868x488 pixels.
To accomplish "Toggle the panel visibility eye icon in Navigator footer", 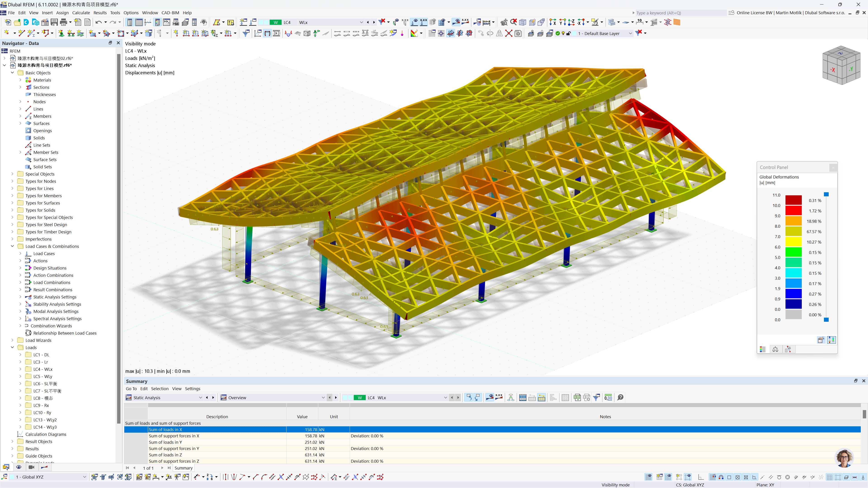I will coord(19,467).
